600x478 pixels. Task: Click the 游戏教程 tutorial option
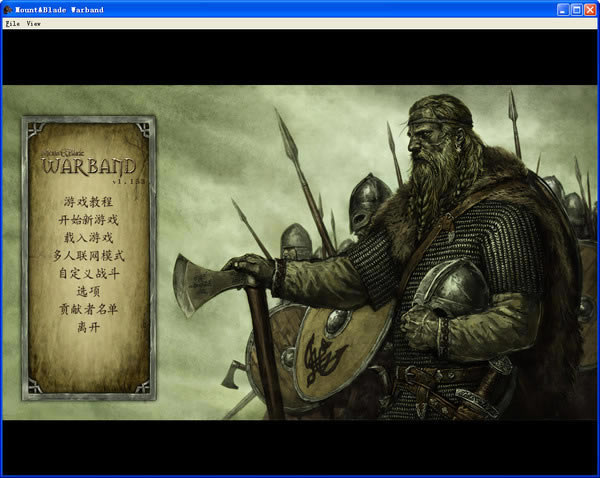tap(88, 202)
